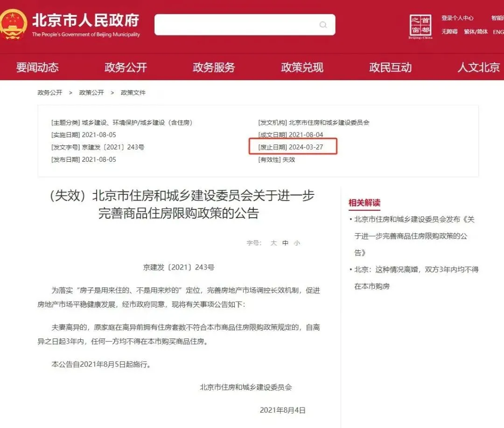Open the 政务服务 navigation menu
Viewport: 504px width, 428px height.
coord(214,67)
